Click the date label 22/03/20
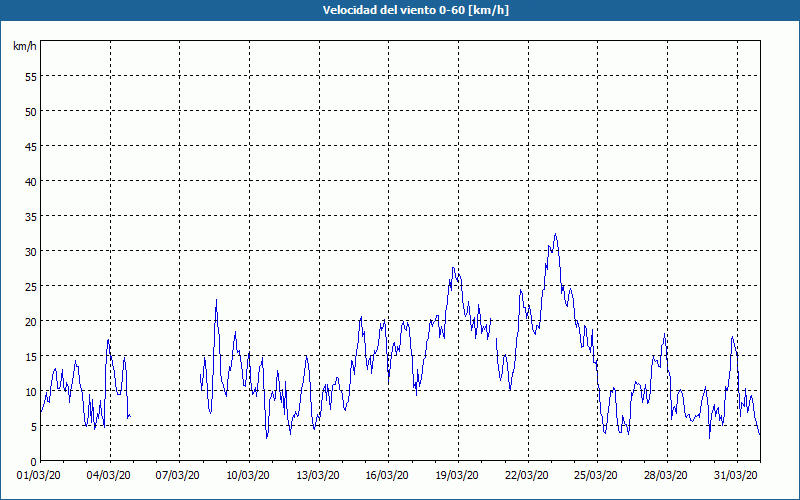Screen dimensions: 800x500 pyautogui.click(x=527, y=476)
